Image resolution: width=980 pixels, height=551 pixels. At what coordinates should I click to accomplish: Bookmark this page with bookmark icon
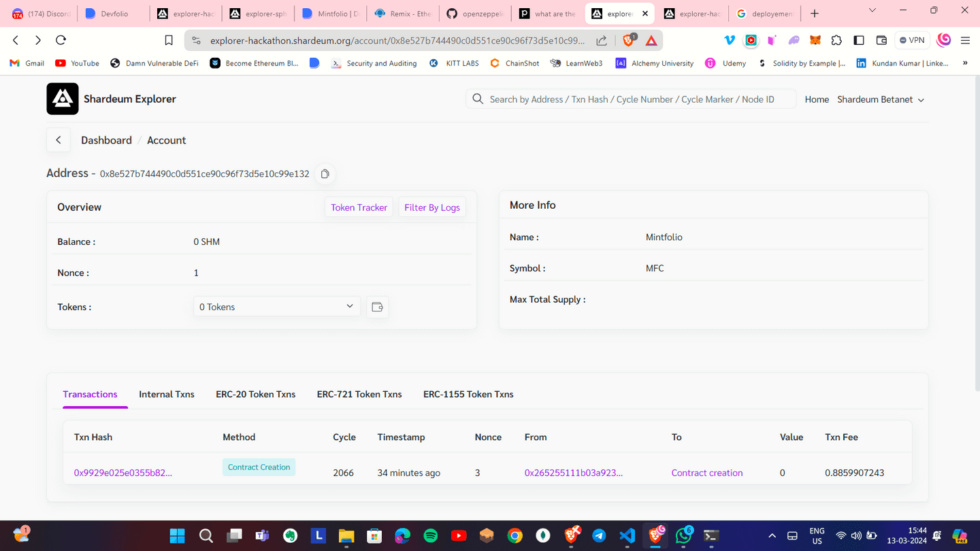point(169,40)
